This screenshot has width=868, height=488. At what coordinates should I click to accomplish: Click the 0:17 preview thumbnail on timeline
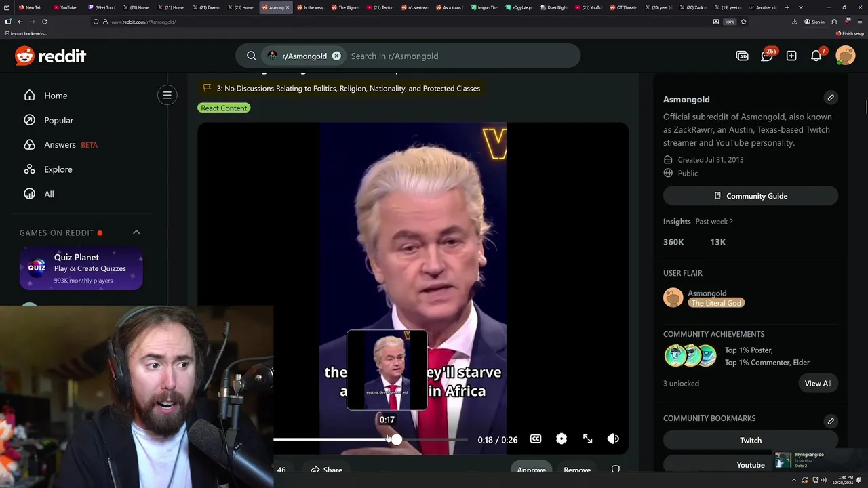(387, 370)
